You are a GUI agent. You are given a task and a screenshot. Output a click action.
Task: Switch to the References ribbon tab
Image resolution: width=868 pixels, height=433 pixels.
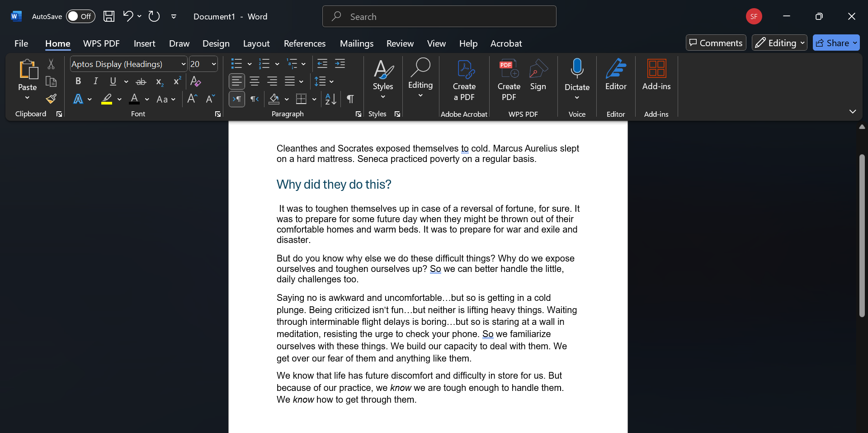(305, 43)
